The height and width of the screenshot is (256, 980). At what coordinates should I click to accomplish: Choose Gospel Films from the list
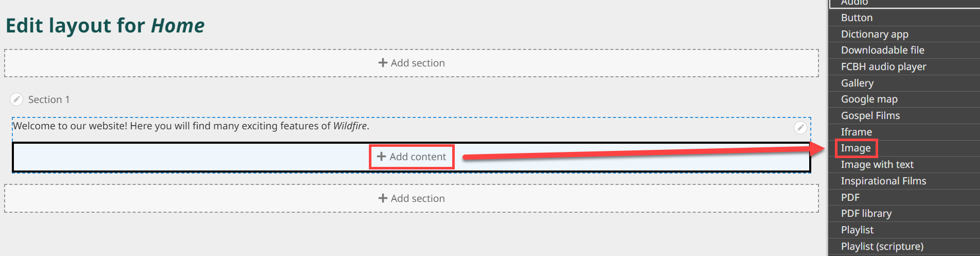click(x=870, y=116)
